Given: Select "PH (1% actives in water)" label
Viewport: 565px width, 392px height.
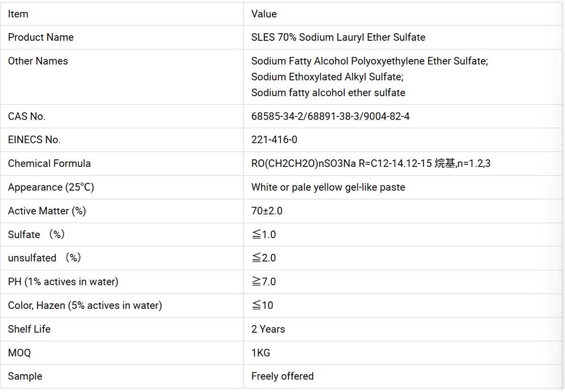Looking at the screenshot, I should click(63, 282).
